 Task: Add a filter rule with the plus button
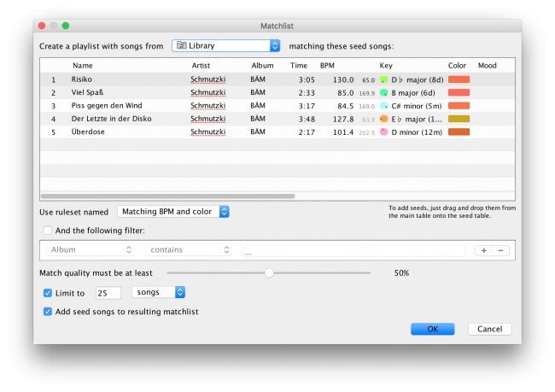click(x=483, y=250)
